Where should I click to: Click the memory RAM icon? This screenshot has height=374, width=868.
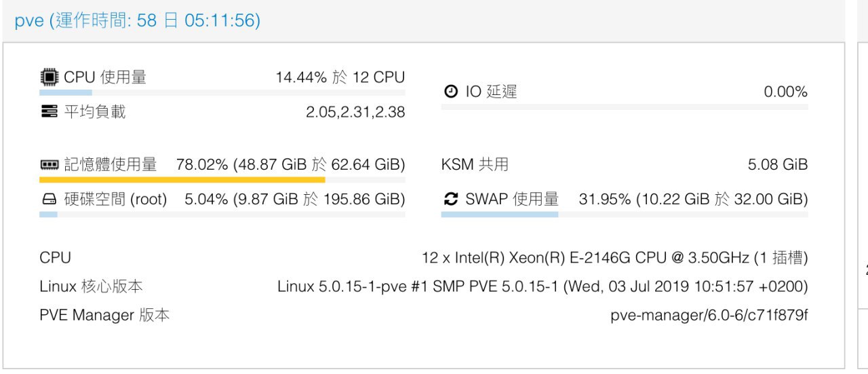coord(49,164)
